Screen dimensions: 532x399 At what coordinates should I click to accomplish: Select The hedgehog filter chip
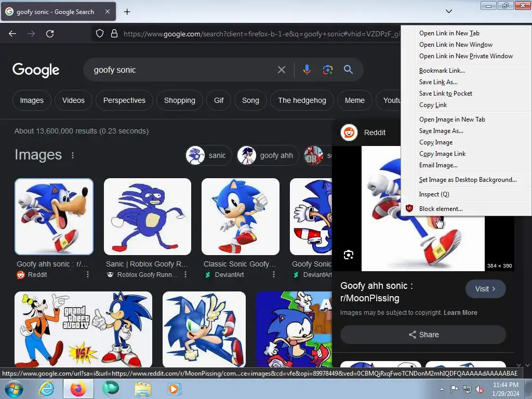click(x=302, y=100)
